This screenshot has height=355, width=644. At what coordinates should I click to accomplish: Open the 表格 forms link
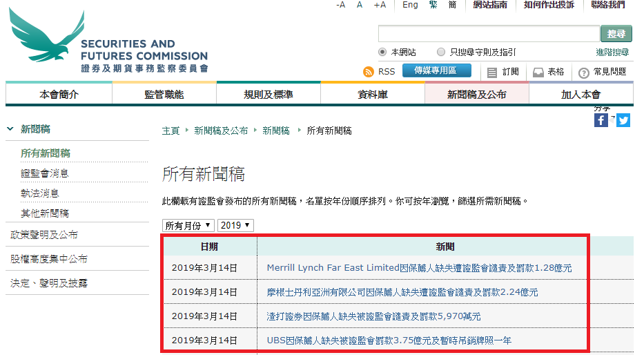click(548, 72)
